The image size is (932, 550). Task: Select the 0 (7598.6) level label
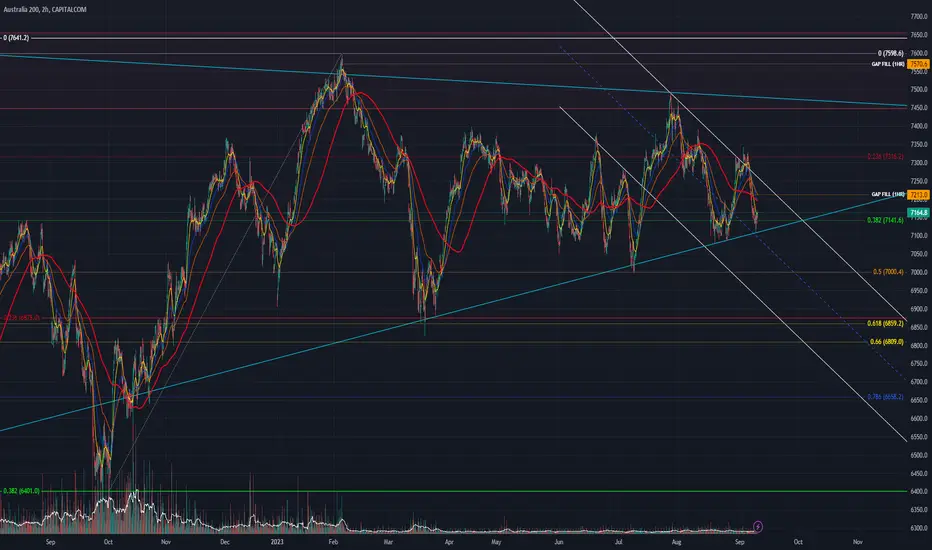(890, 54)
